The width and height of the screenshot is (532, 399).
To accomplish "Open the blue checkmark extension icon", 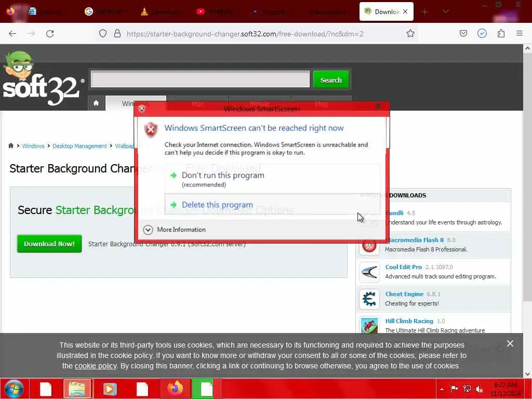I will pyautogui.click(x=482, y=33).
